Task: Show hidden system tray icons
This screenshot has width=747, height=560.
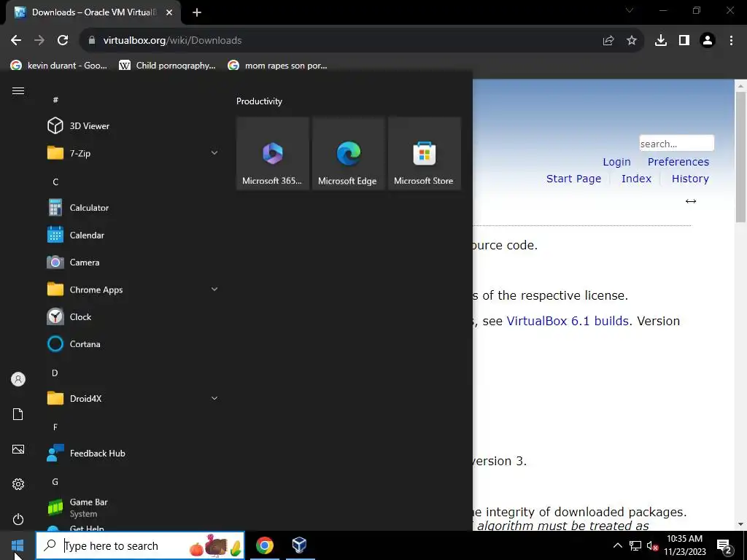Action: coord(617,545)
